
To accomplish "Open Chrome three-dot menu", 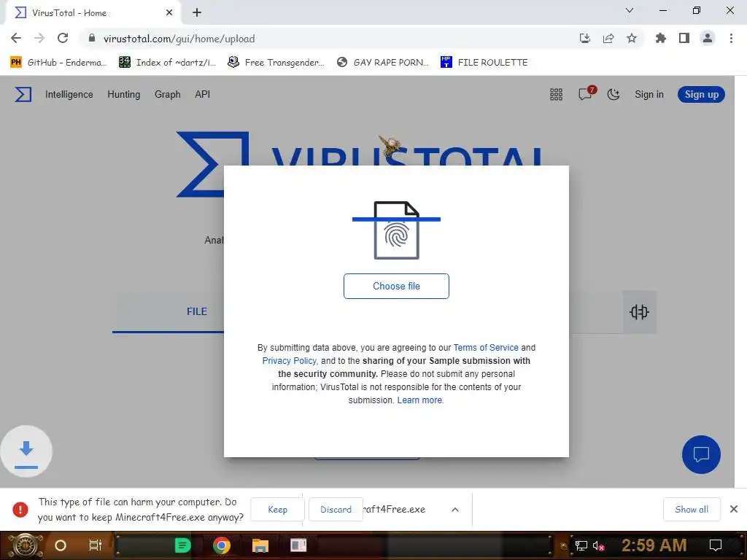I will (x=731, y=38).
